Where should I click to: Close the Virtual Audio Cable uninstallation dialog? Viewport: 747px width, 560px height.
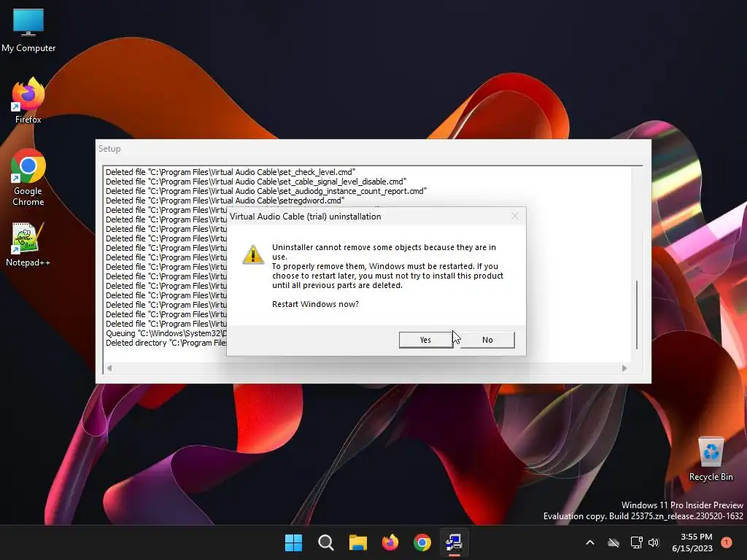pyautogui.click(x=514, y=216)
